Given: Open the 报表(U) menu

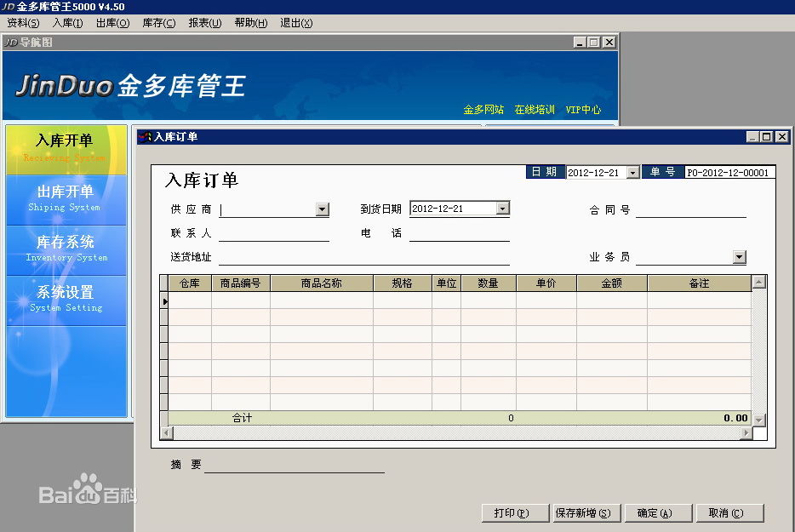Looking at the screenshot, I should (x=204, y=23).
